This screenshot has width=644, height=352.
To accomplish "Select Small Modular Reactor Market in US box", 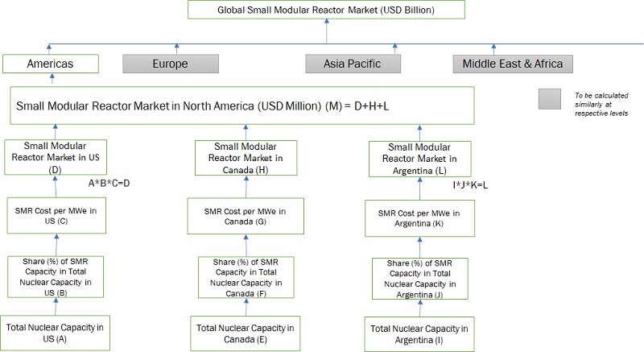I will (x=56, y=159).
